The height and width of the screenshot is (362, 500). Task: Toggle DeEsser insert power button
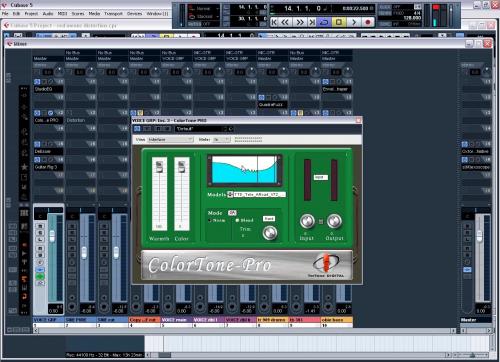click(37, 144)
